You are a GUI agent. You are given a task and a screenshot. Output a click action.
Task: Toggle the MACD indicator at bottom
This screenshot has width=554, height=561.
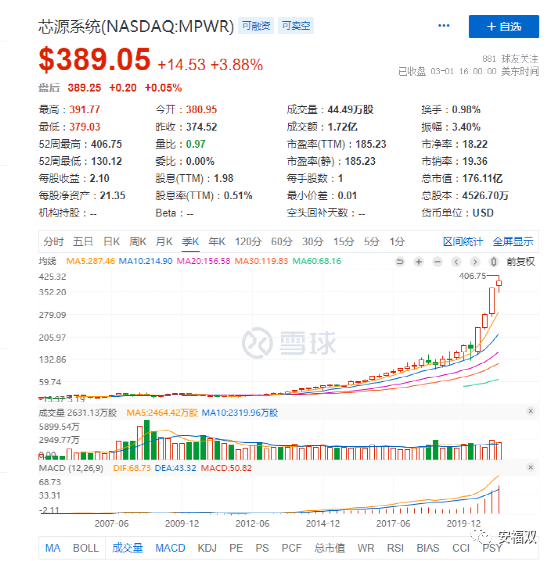[x=170, y=548]
